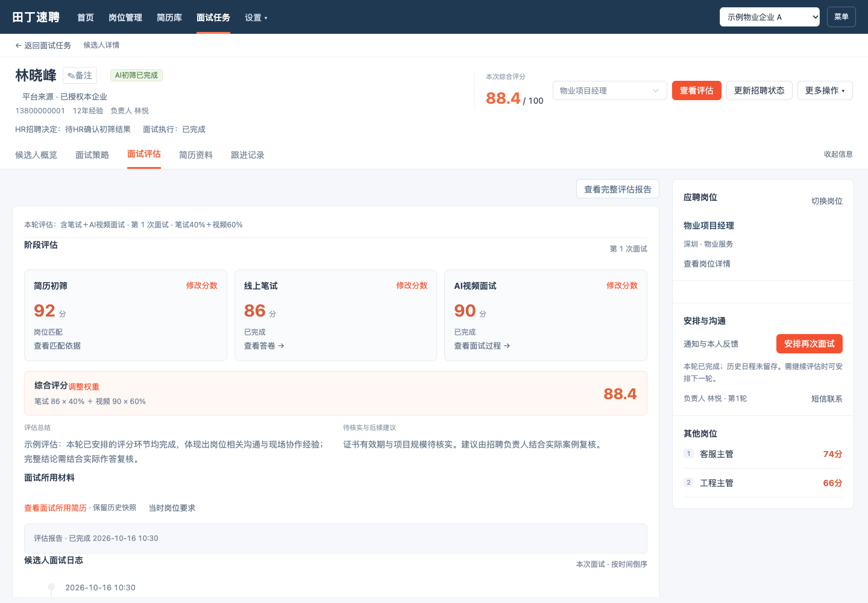Image resolution: width=868 pixels, height=603 pixels.
Task: Open the 物业项目经理 position dropdown
Action: [x=610, y=90]
